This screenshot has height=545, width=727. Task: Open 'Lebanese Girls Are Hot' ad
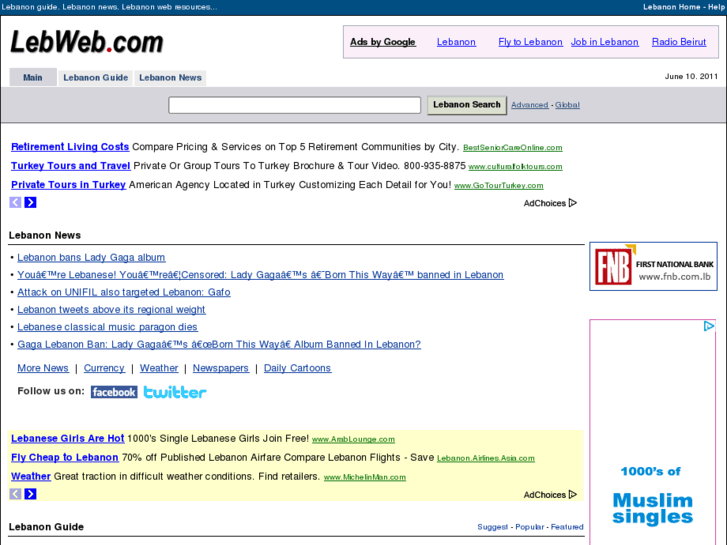[68, 438]
